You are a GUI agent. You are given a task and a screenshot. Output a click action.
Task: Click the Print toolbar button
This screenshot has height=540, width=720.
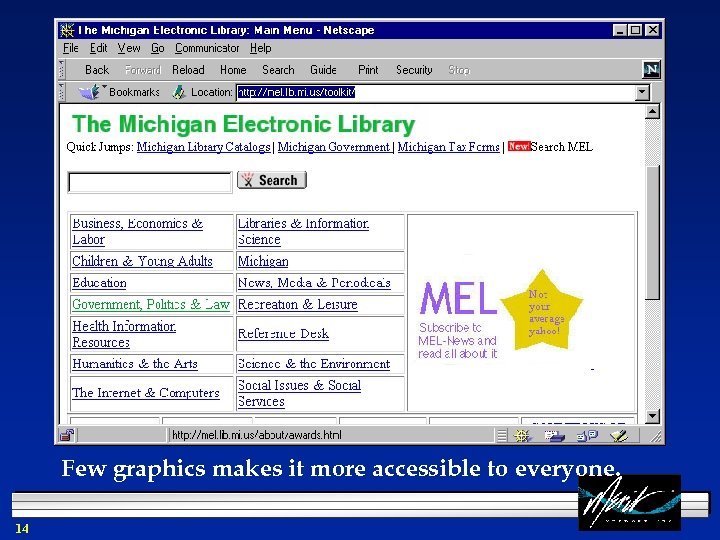(x=368, y=70)
